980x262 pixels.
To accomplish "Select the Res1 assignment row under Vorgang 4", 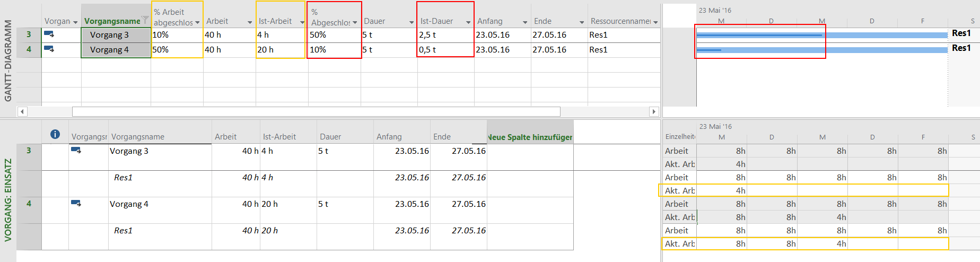I will pyautogui.click(x=123, y=231).
